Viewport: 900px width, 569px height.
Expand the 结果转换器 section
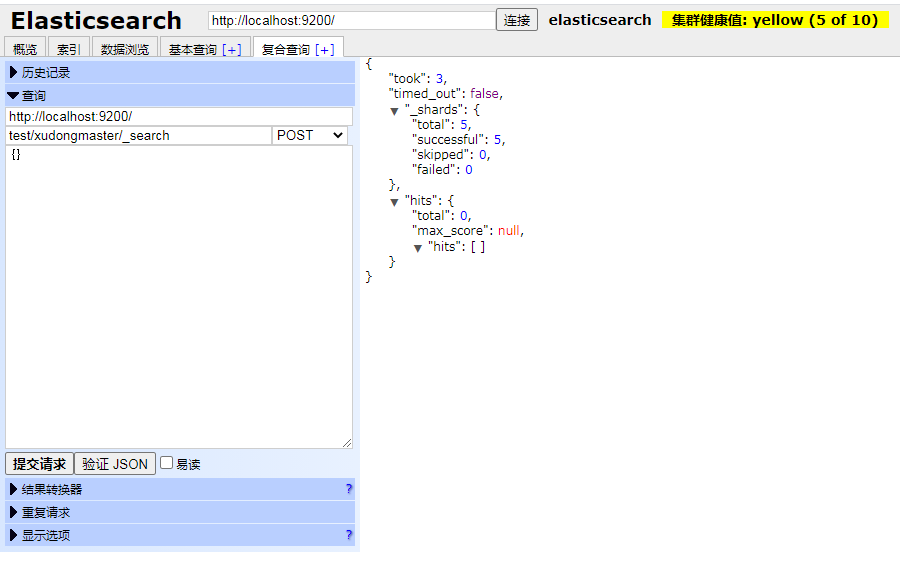click(180, 489)
